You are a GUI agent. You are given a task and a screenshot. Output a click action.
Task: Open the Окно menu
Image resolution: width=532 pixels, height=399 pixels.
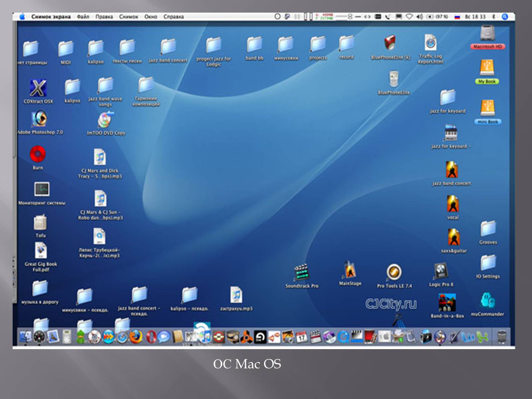(x=151, y=17)
